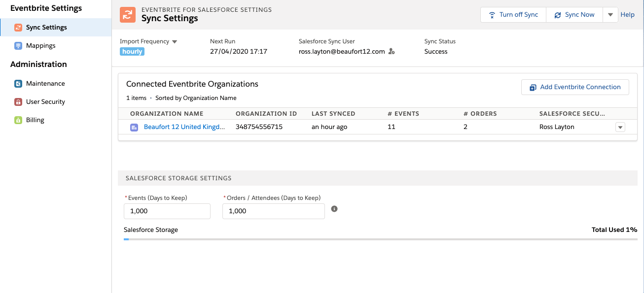Click the Ross Layton cell

click(x=557, y=127)
